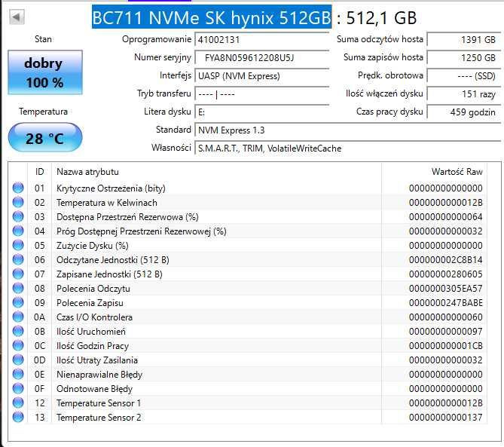Screen dimensions: 504x447
Task: Select the 'Zużycie Dysku (%)' attribute name
Action: tap(93, 246)
